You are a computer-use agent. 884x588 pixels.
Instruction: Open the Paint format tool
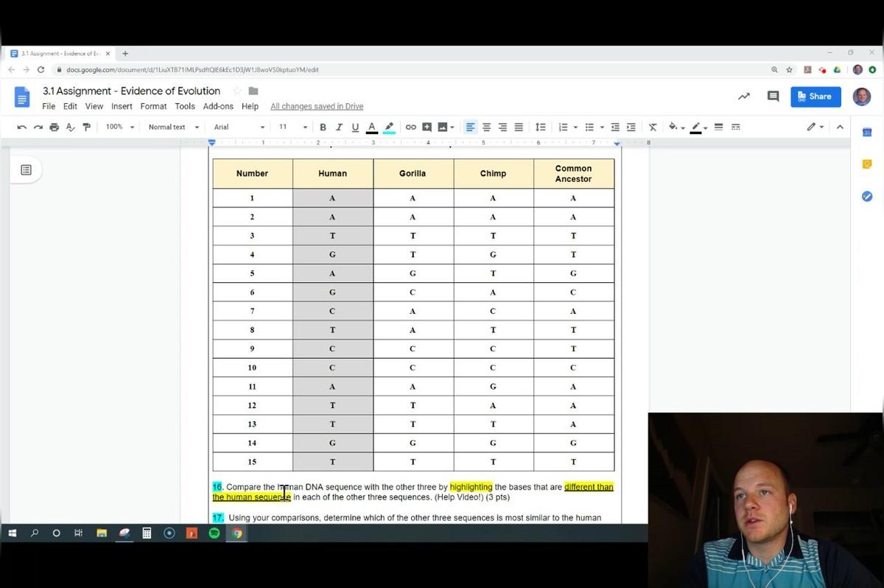86,127
